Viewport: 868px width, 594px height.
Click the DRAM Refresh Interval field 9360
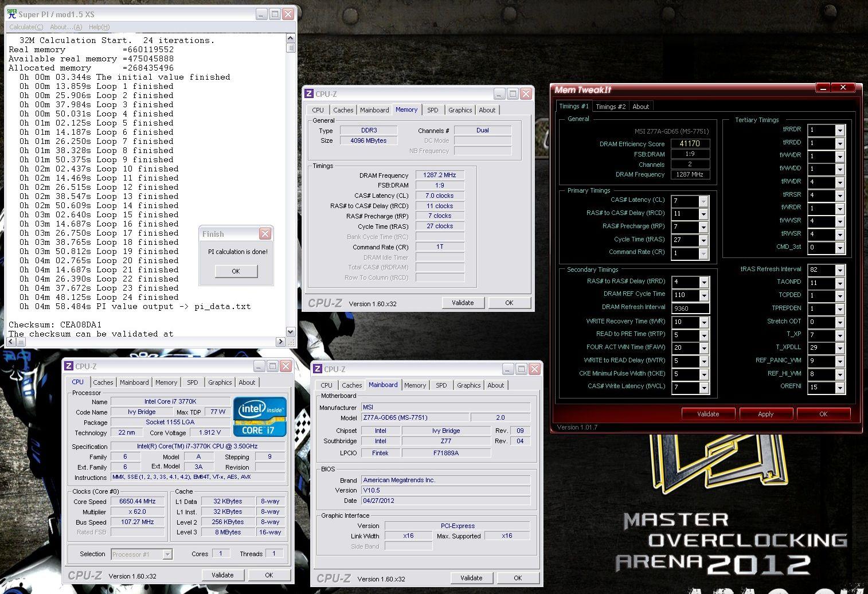[690, 308]
